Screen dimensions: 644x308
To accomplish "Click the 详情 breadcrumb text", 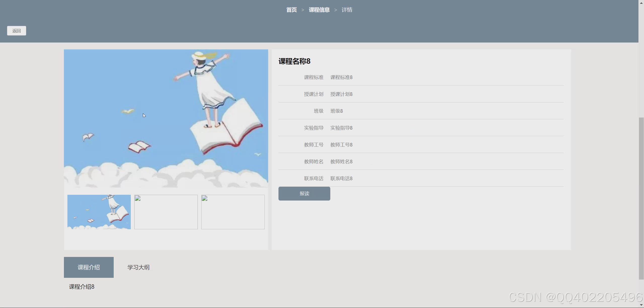I will pos(347,10).
